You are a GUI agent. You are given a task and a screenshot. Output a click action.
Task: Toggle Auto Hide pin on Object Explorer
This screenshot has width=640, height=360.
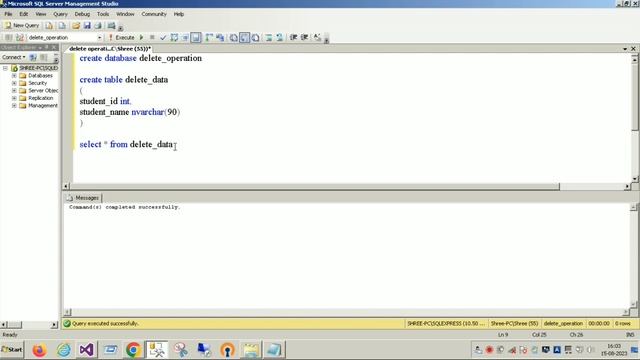(x=47, y=48)
